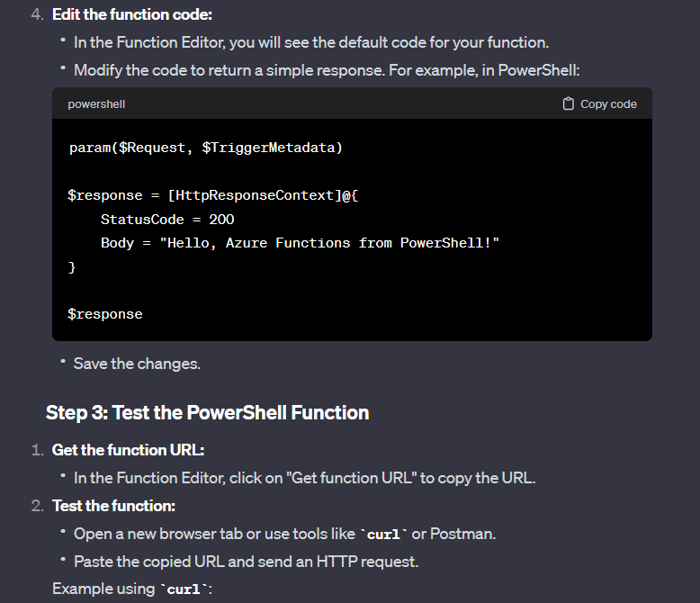Viewport: 700px width, 603px height.
Task: Click the clipboard icon beside Copy code
Action: click(568, 103)
